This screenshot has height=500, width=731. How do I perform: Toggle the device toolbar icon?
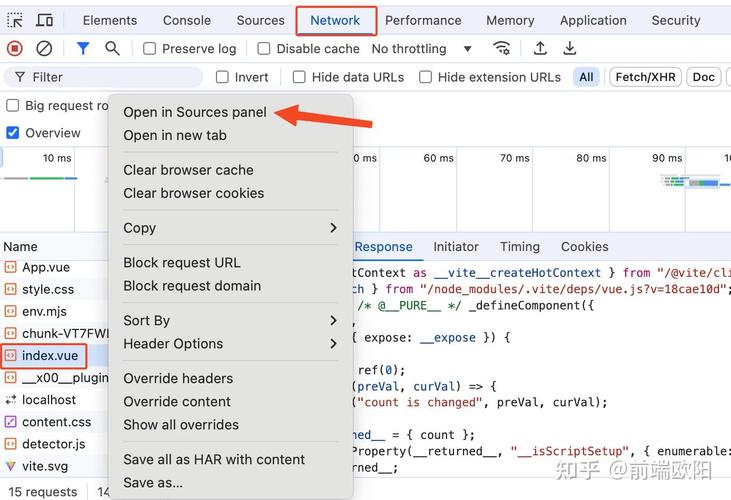point(45,20)
